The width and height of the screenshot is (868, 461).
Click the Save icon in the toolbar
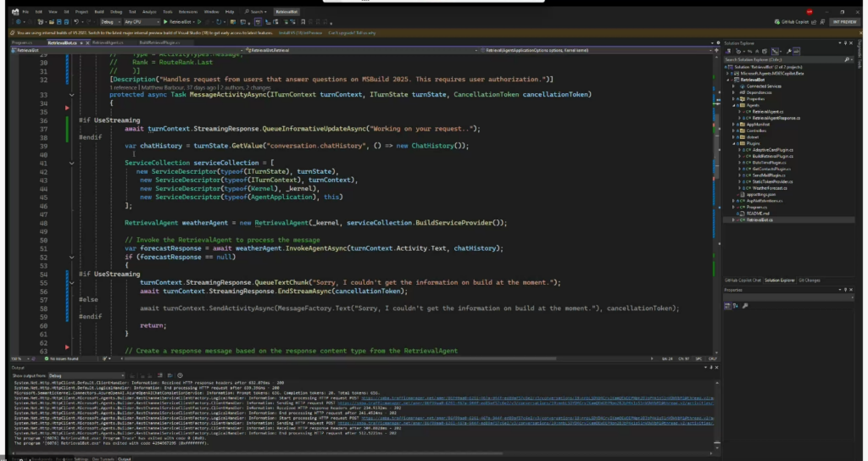tap(58, 22)
